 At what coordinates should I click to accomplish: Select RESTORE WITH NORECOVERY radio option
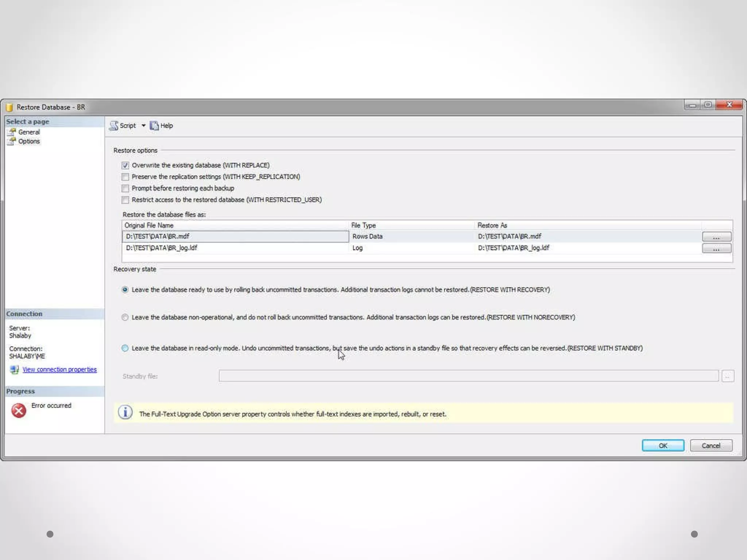click(125, 318)
